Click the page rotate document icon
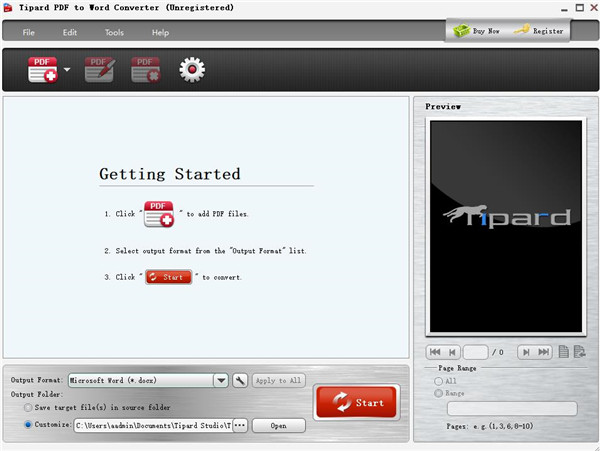 (x=580, y=352)
